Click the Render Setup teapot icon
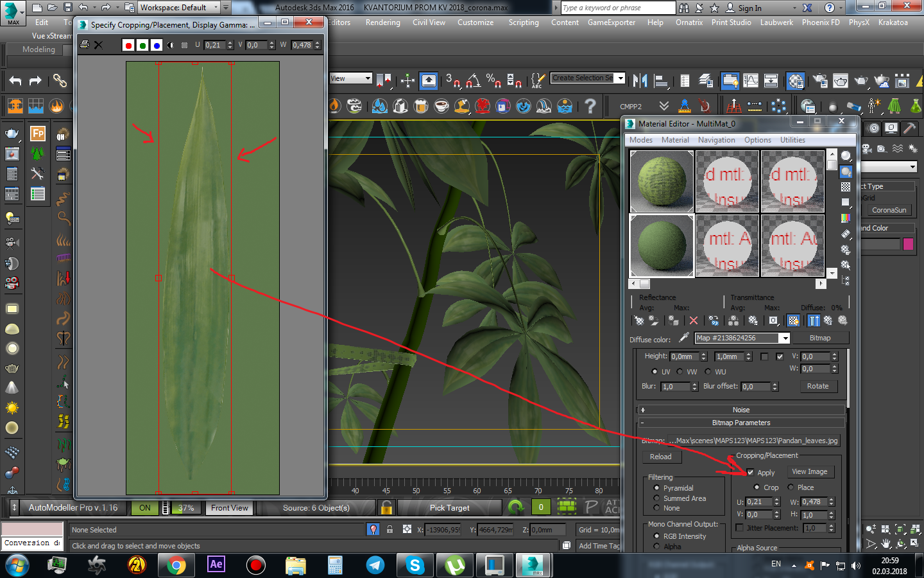Screen dimensions: 924x578 point(820,81)
